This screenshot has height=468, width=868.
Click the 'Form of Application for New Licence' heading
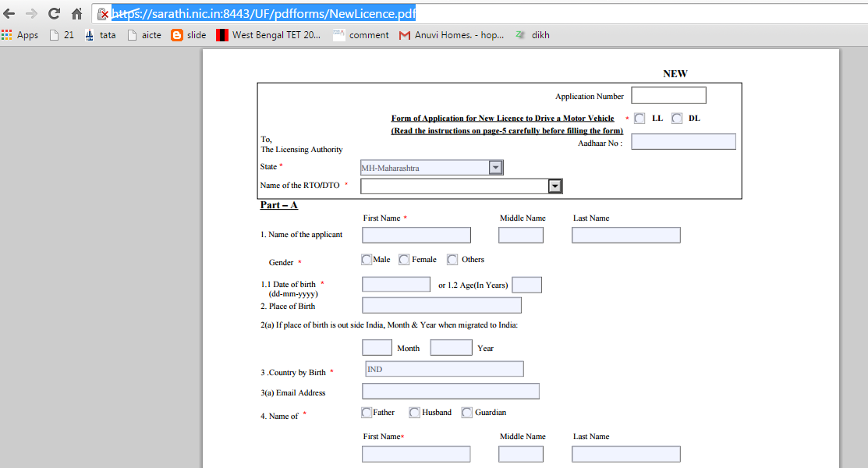click(x=503, y=118)
